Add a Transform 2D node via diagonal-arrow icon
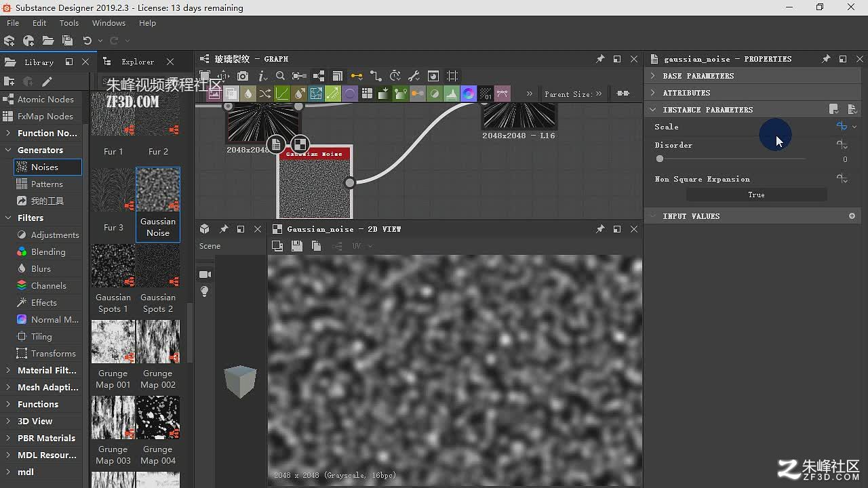The width and height of the screenshot is (868, 488). pyautogui.click(x=333, y=94)
